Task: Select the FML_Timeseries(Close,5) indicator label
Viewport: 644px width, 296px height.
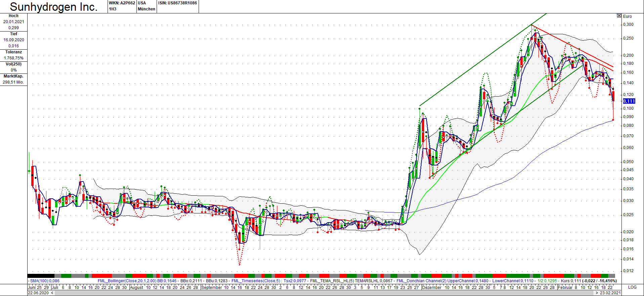Action: click(256, 281)
